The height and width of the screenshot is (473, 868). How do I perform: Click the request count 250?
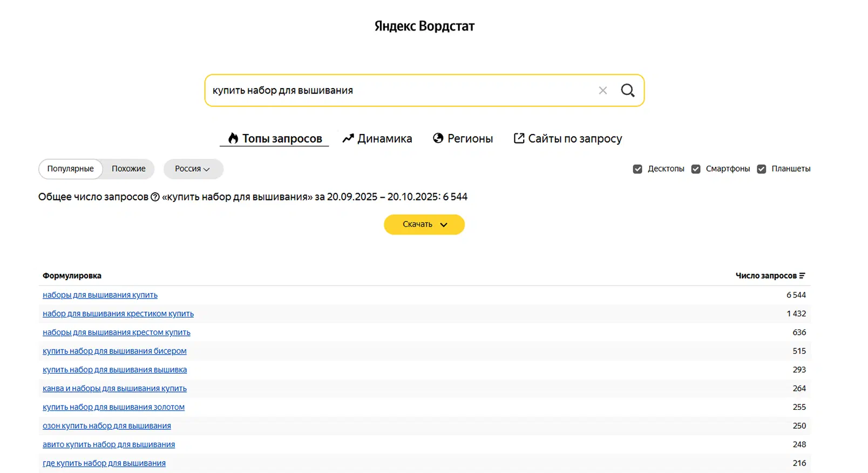click(799, 426)
